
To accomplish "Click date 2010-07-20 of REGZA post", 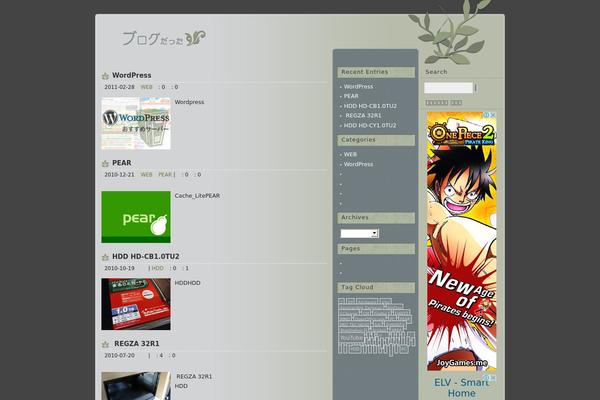I will click(x=119, y=356).
